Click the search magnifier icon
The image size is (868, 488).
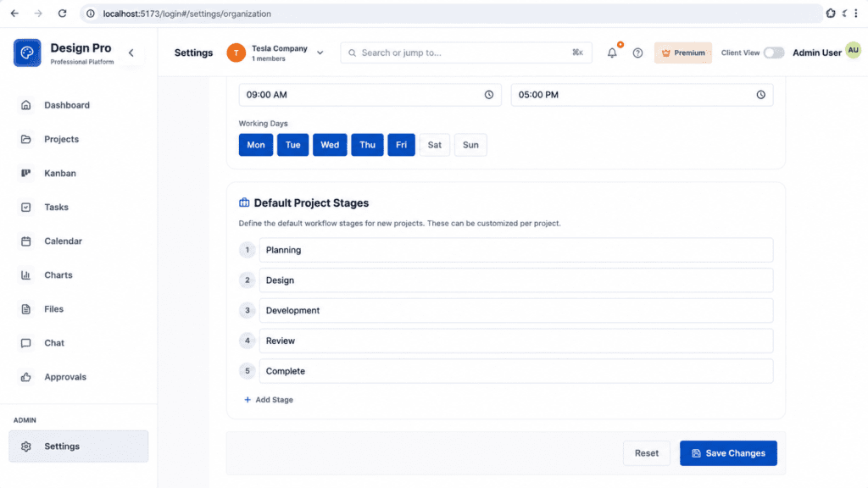[x=352, y=53]
